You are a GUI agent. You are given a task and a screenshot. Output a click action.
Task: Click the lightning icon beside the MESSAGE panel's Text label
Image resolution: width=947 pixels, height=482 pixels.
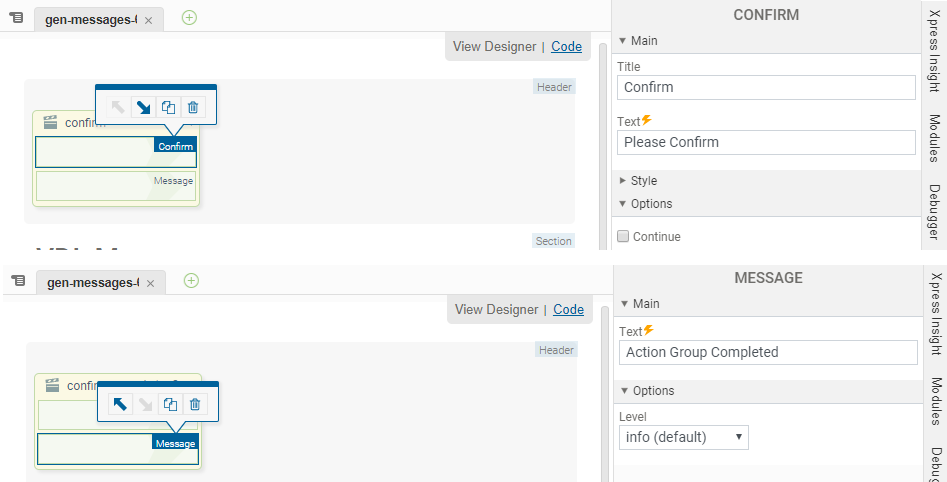pyautogui.click(x=649, y=330)
